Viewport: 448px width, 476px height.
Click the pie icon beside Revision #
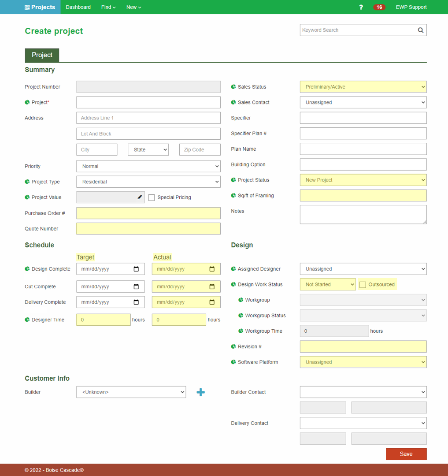(233, 346)
